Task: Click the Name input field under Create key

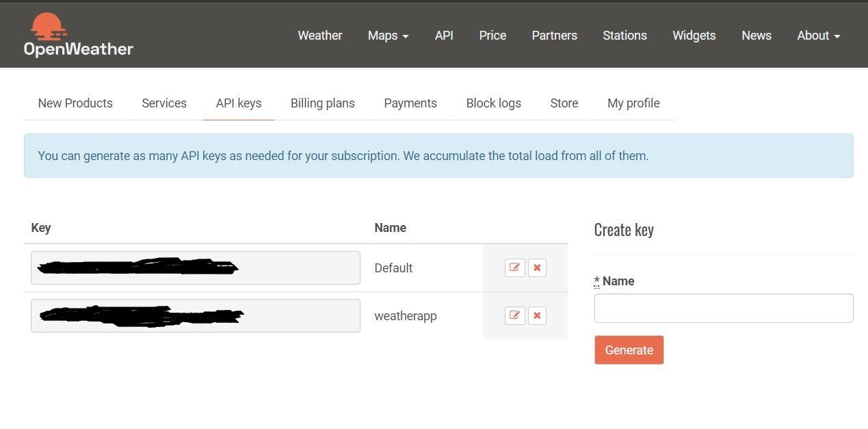Action: pos(723,308)
